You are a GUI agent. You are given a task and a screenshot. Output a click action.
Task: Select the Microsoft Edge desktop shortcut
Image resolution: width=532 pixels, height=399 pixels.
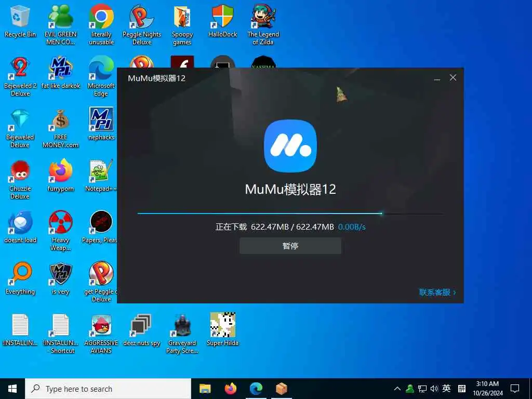(101, 76)
